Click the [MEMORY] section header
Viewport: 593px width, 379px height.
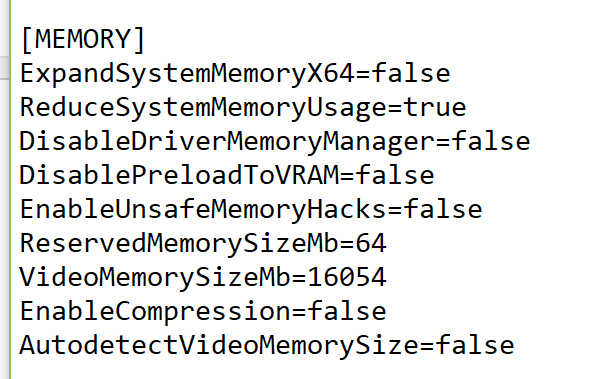tap(83, 39)
